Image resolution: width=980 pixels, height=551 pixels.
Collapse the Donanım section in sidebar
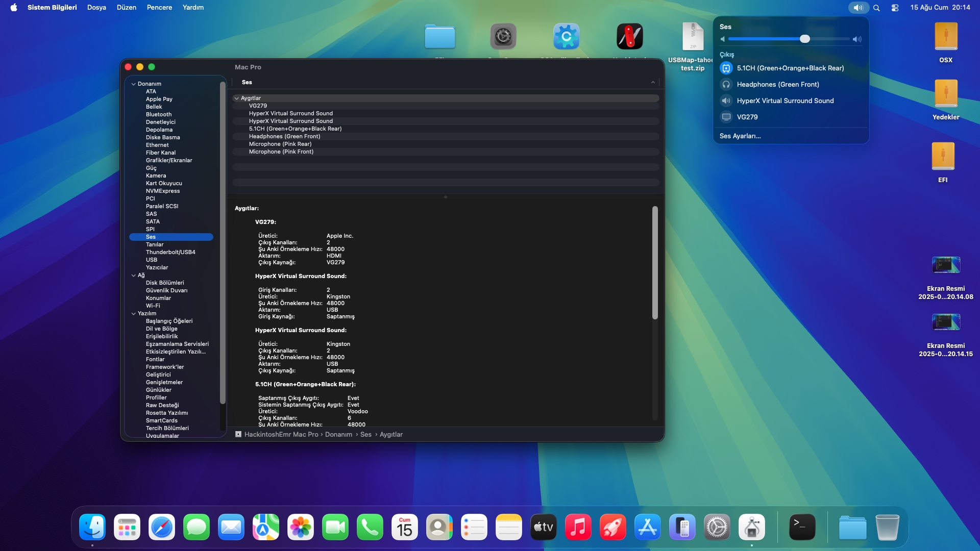point(134,83)
